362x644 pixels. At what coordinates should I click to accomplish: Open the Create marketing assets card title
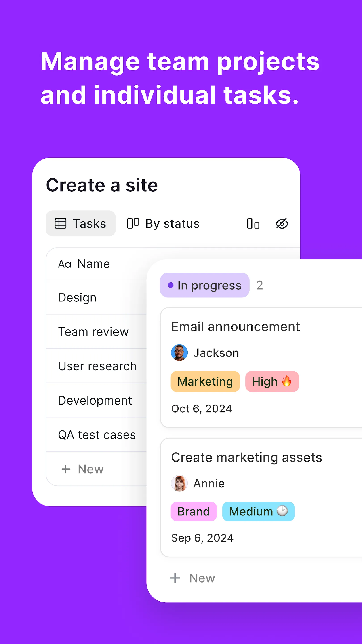point(246,457)
